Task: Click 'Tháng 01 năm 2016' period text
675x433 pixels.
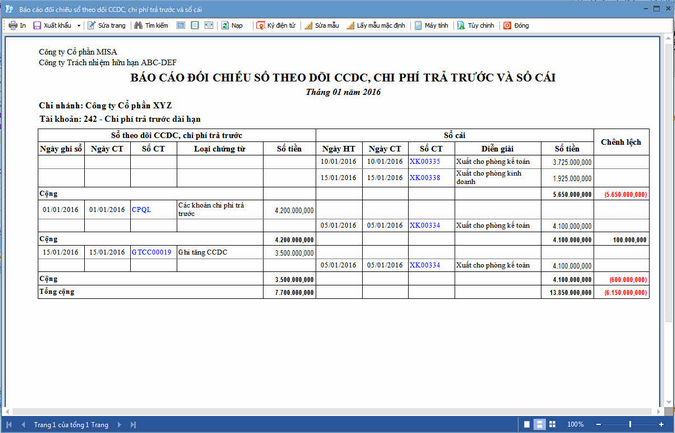Action: (343, 92)
